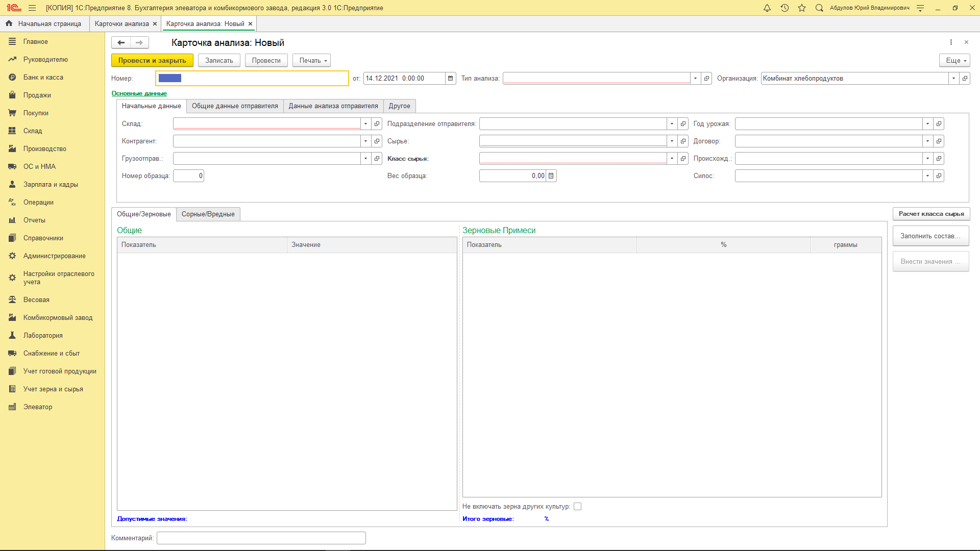Expand Организация dropdown list
The height and width of the screenshot is (551, 980).
953,79
